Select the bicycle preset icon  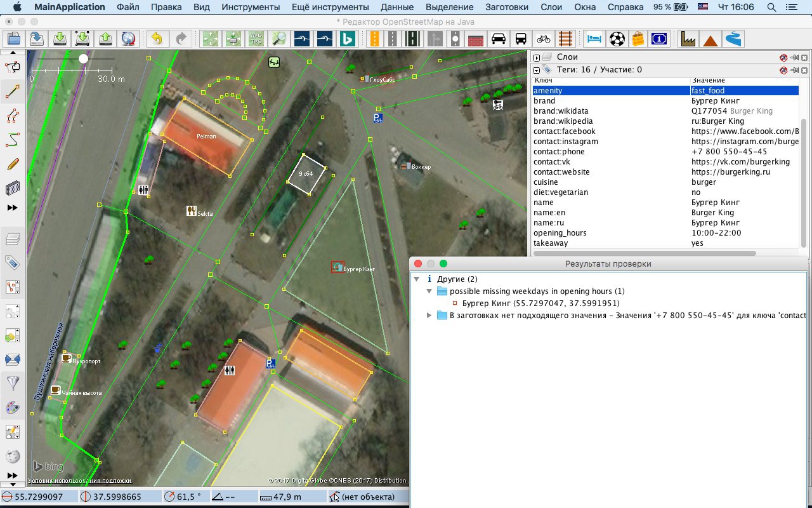543,39
